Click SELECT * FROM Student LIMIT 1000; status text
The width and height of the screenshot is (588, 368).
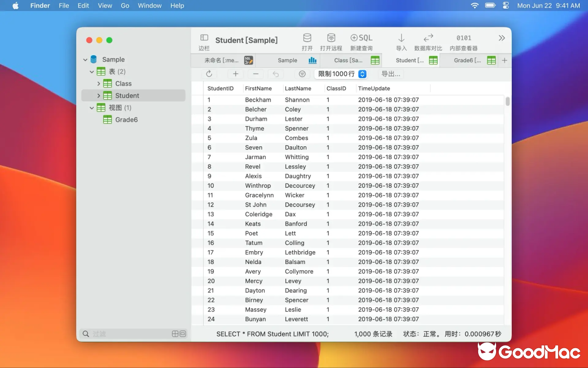pyautogui.click(x=272, y=334)
